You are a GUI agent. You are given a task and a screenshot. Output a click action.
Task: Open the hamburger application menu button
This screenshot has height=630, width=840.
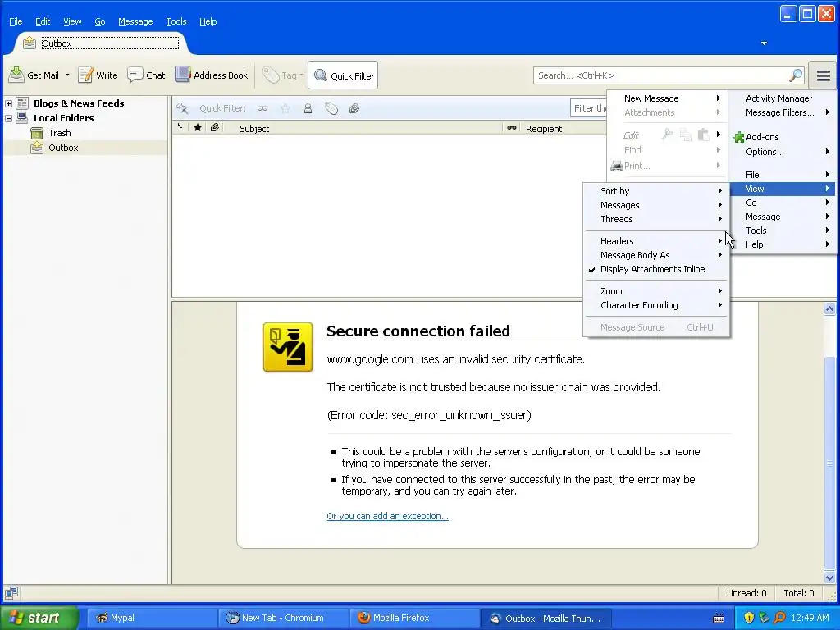tap(824, 75)
